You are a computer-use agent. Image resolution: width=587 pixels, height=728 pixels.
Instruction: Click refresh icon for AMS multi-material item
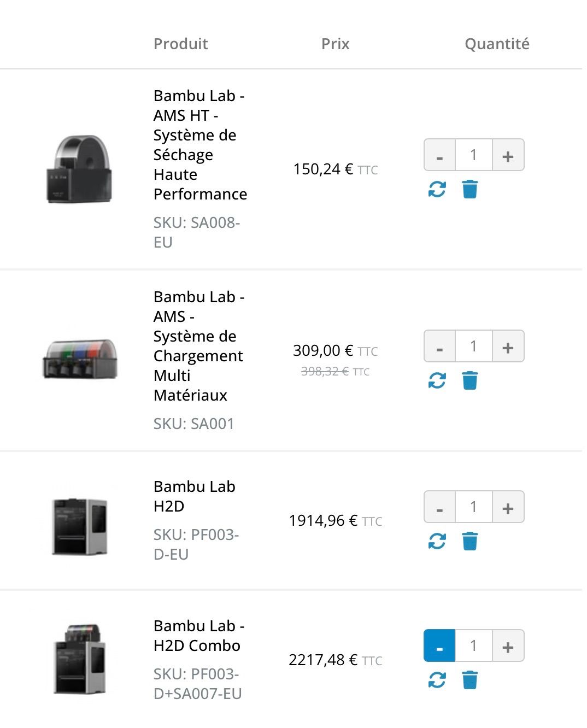[x=437, y=380]
